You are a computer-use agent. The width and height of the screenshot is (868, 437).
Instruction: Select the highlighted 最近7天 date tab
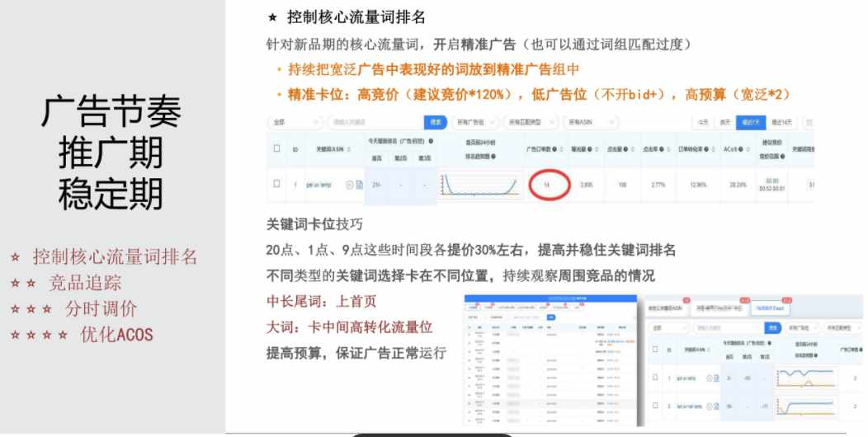point(750,122)
